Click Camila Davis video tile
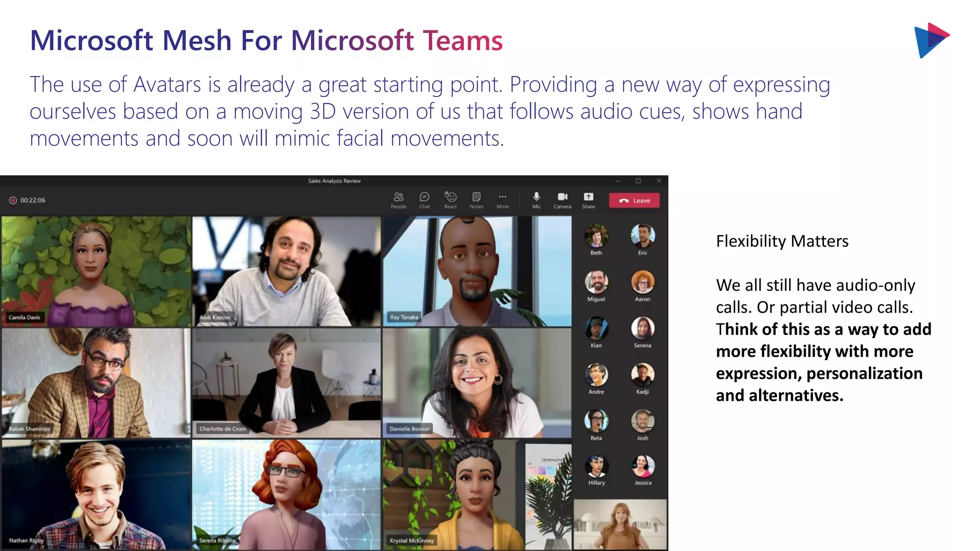980x551 pixels. (96, 271)
